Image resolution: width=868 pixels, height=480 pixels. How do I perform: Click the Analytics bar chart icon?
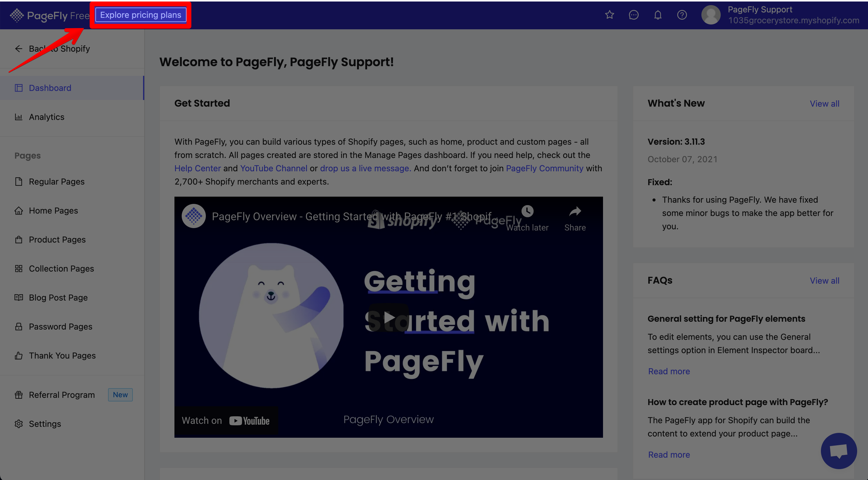18,117
